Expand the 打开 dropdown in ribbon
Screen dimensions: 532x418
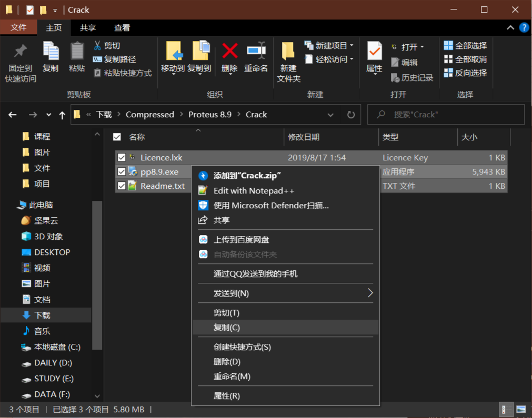point(422,47)
